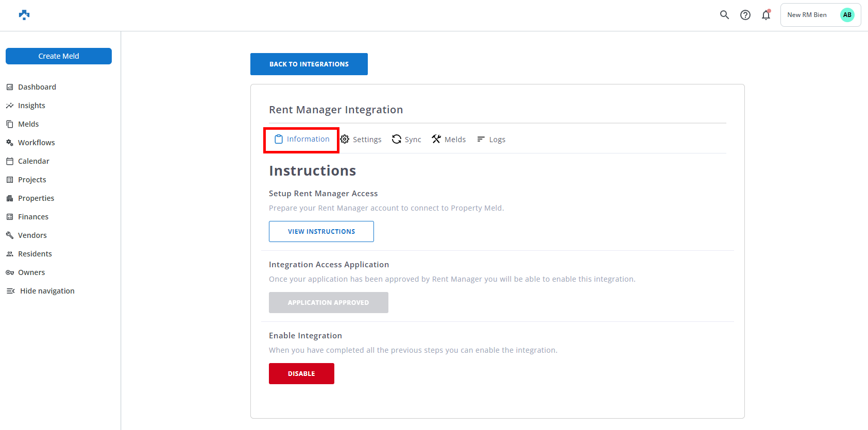Click the Settings gear icon tab
Screen dimensions: 868x430
[x=345, y=140]
